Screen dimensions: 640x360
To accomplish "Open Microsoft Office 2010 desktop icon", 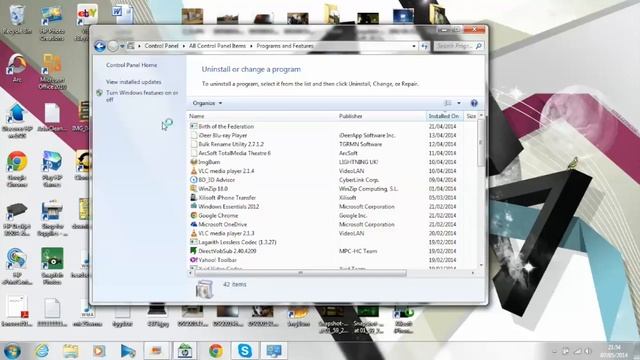I will tap(52, 71).
